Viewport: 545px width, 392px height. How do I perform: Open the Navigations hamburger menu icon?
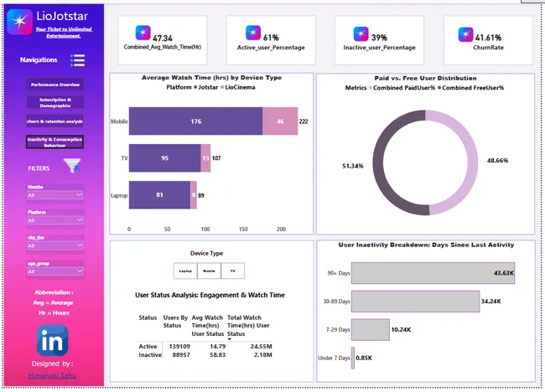(77, 60)
